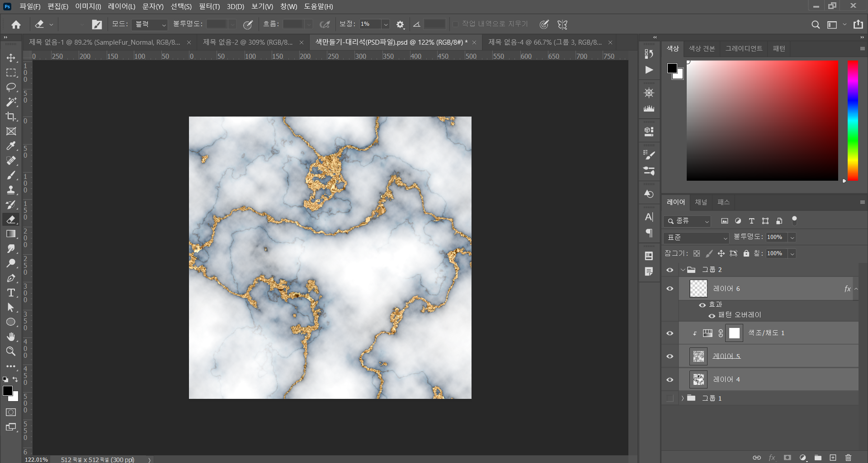Image resolution: width=868 pixels, height=463 pixels.
Task: Open the 모드 eraser mode dropdown
Action: (150, 24)
